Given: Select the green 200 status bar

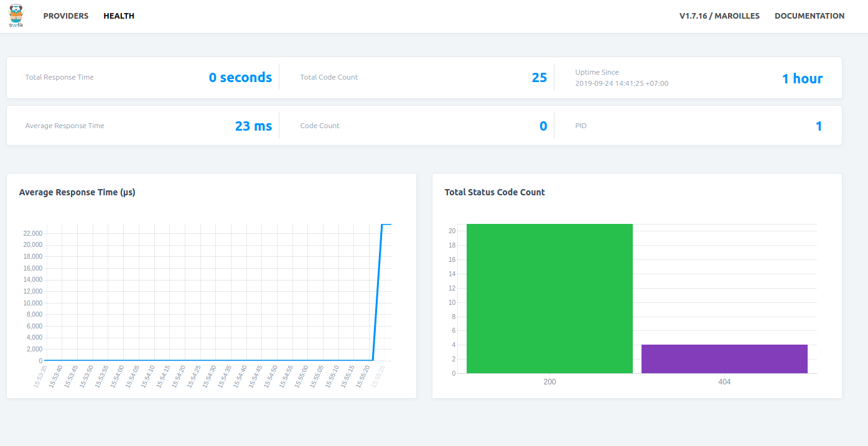Looking at the screenshot, I should tap(549, 299).
